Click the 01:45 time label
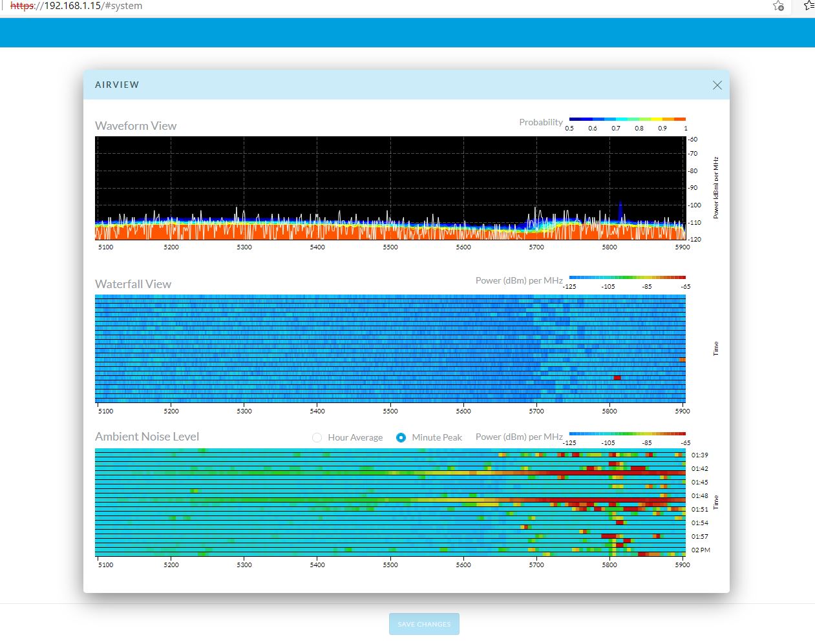This screenshot has width=815, height=644. 699,483
